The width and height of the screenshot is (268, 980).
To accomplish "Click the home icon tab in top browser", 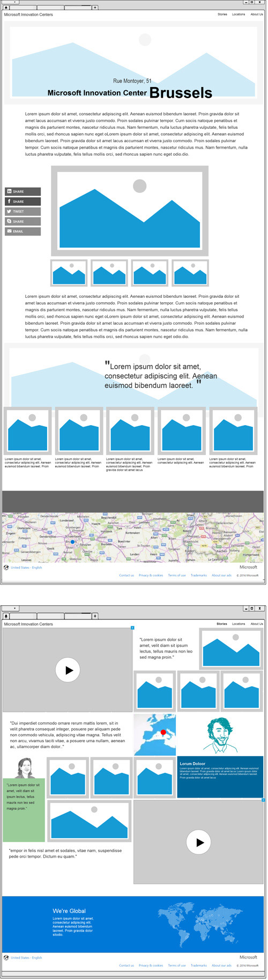I will 6,8.
